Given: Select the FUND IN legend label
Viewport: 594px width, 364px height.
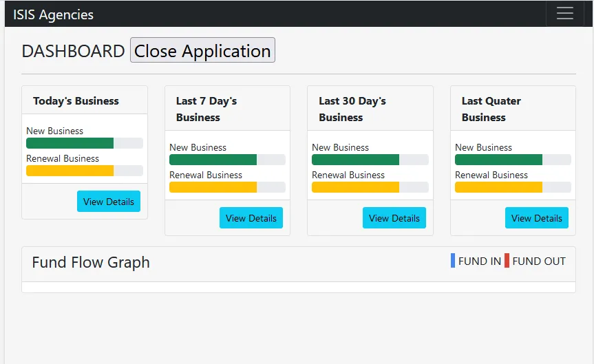Looking at the screenshot, I should (x=480, y=261).
